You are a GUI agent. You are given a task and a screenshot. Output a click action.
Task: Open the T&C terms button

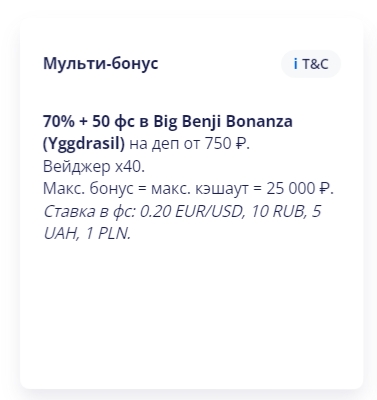pos(311,64)
